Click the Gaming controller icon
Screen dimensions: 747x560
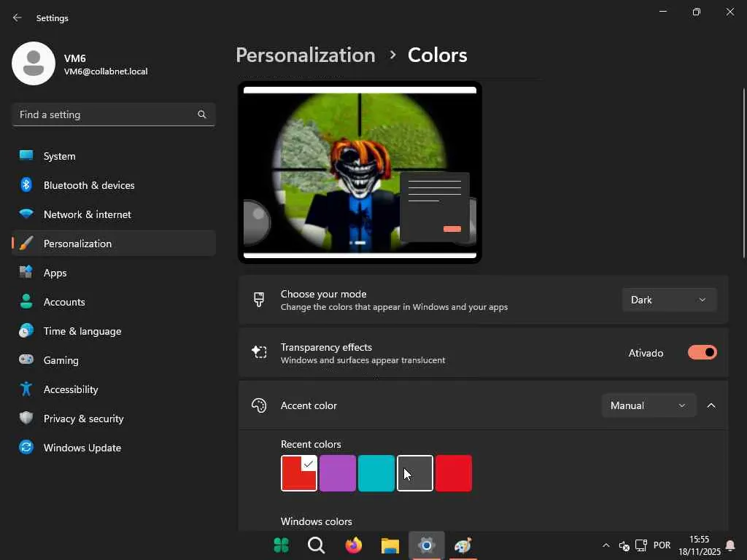pyautogui.click(x=26, y=359)
